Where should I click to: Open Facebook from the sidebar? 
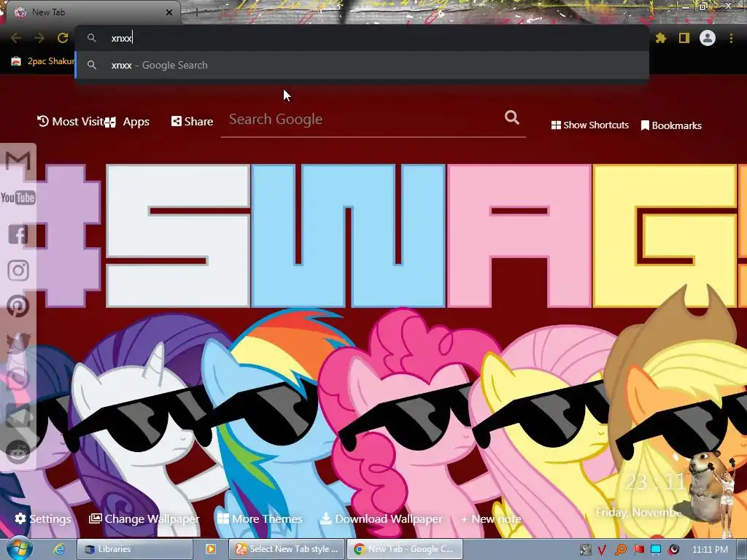(x=18, y=234)
